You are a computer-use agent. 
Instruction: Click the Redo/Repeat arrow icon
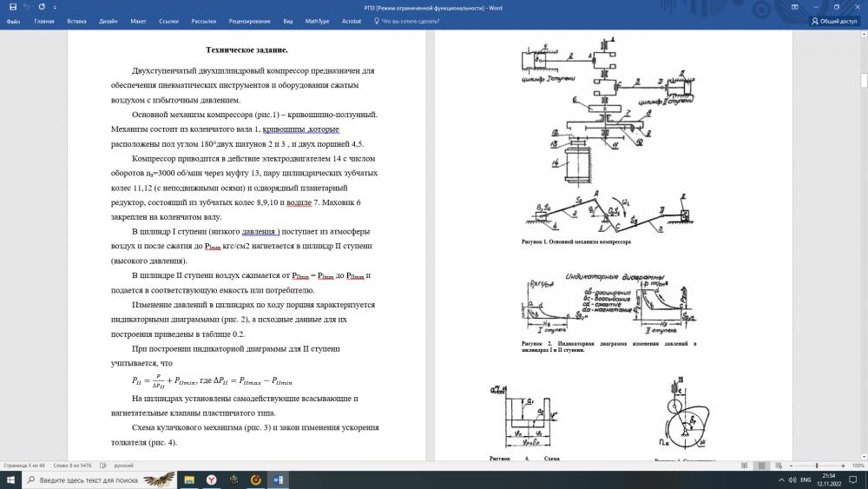coord(41,7)
